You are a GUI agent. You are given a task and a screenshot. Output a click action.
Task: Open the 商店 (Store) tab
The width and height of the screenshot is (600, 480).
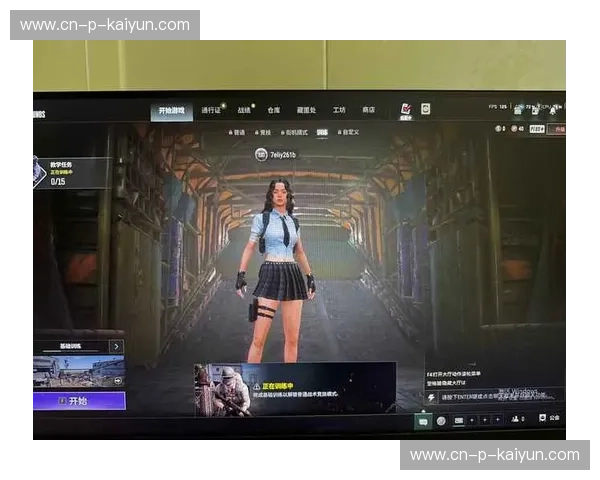pos(368,110)
